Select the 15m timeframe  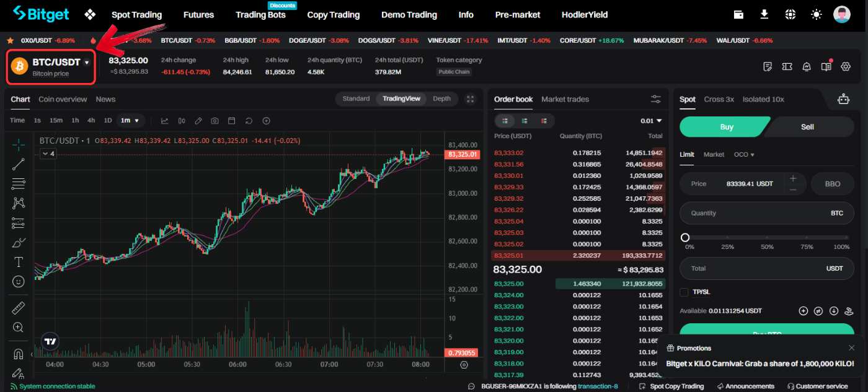coord(56,121)
